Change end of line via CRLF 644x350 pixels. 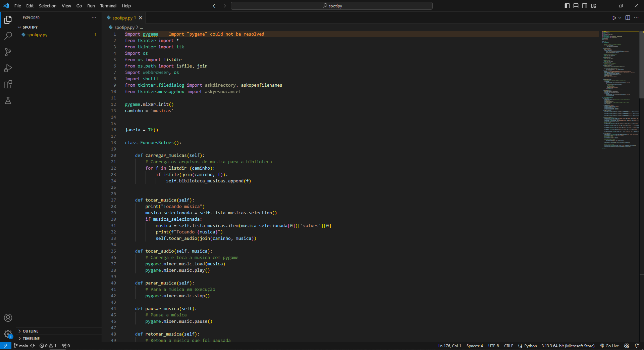pyautogui.click(x=508, y=346)
